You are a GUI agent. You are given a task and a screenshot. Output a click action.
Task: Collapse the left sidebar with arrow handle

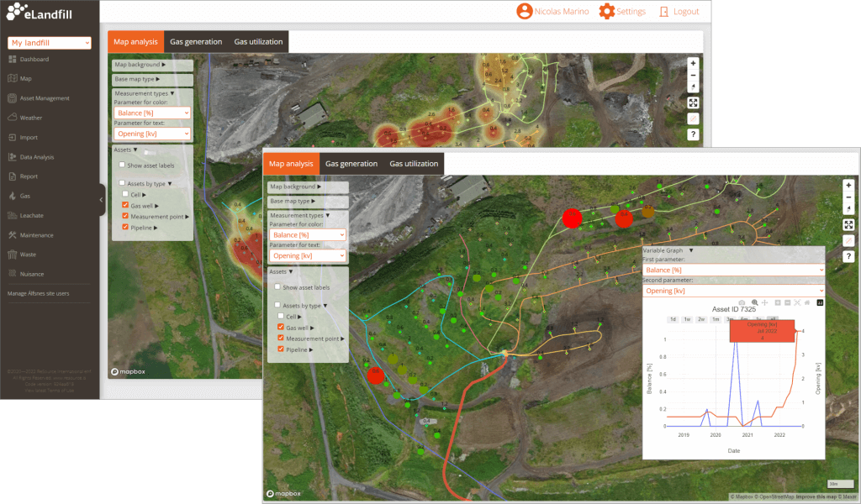pyautogui.click(x=102, y=200)
